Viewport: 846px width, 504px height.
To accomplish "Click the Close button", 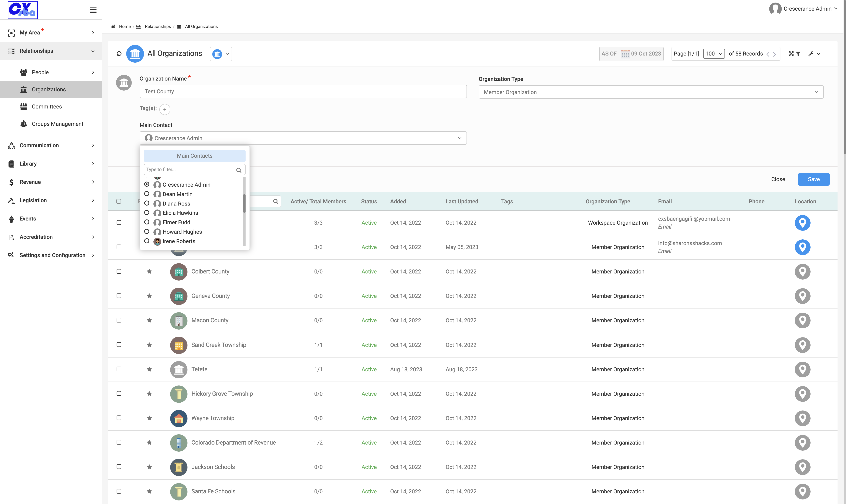I will 778,179.
